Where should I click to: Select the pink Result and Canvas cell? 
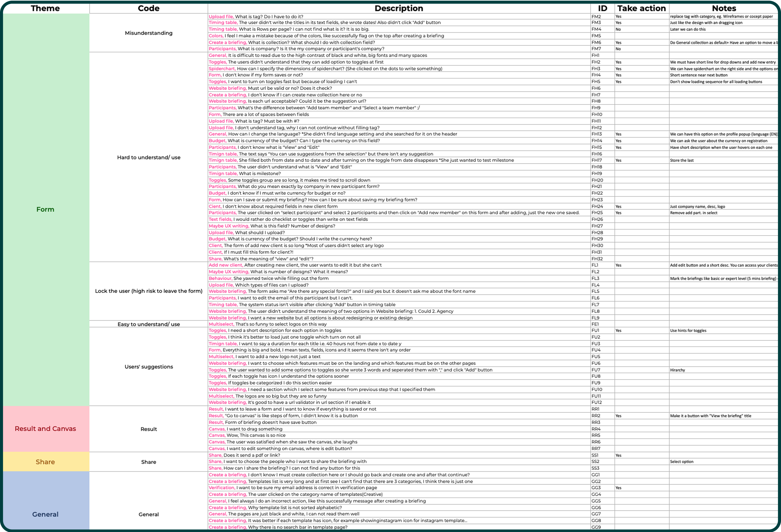pos(45,429)
